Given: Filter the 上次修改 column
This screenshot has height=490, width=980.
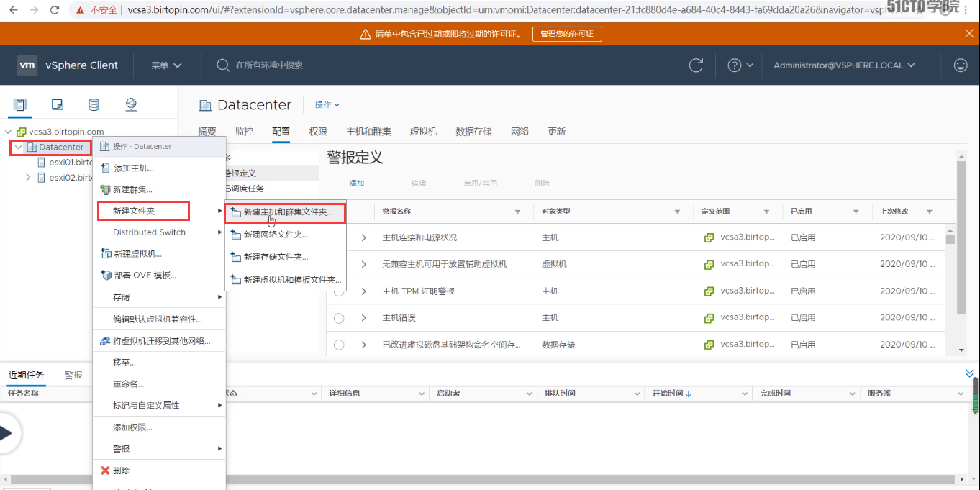Looking at the screenshot, I should (x=930, y=212).
